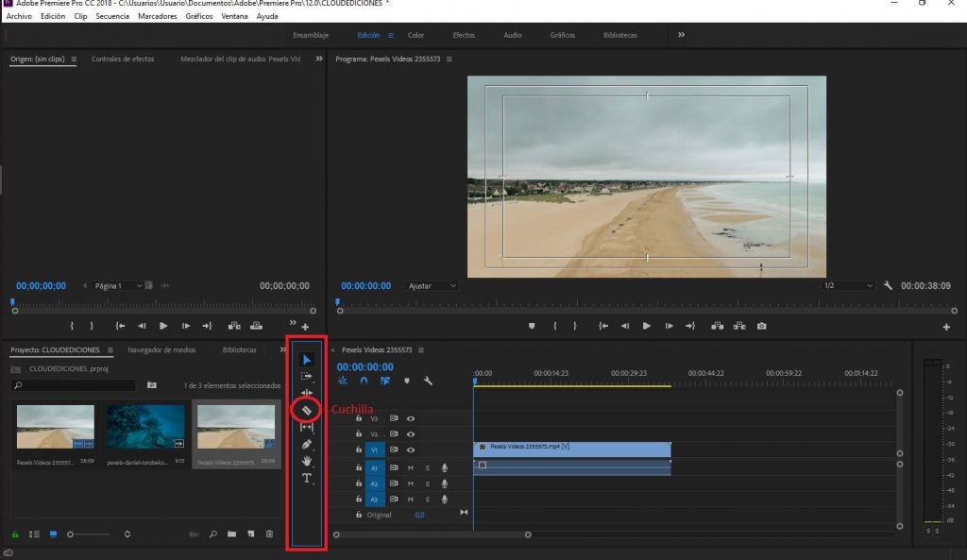The image size is (967, 560).
Task: Select the Type (T) tool
Action: pos(307,479)
